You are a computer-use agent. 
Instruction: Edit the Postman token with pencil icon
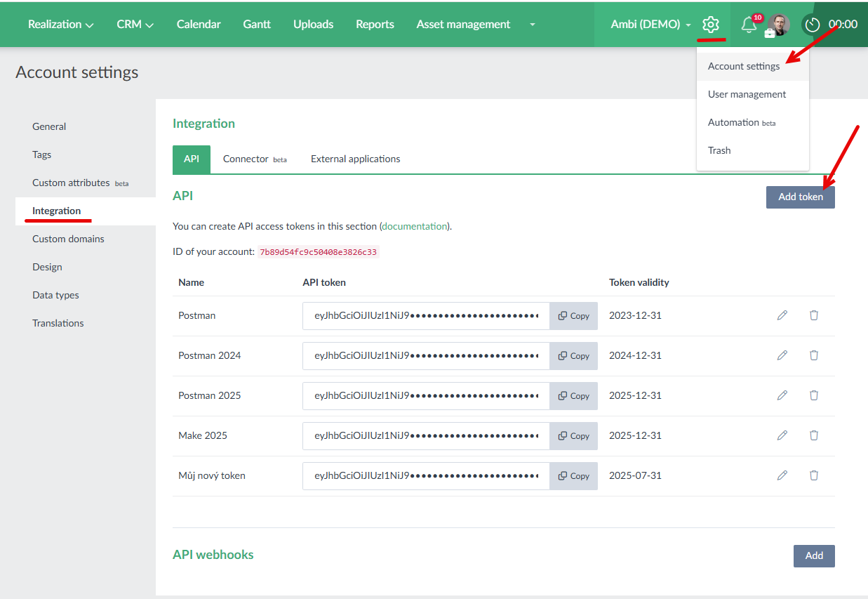[x=782, y=315]
